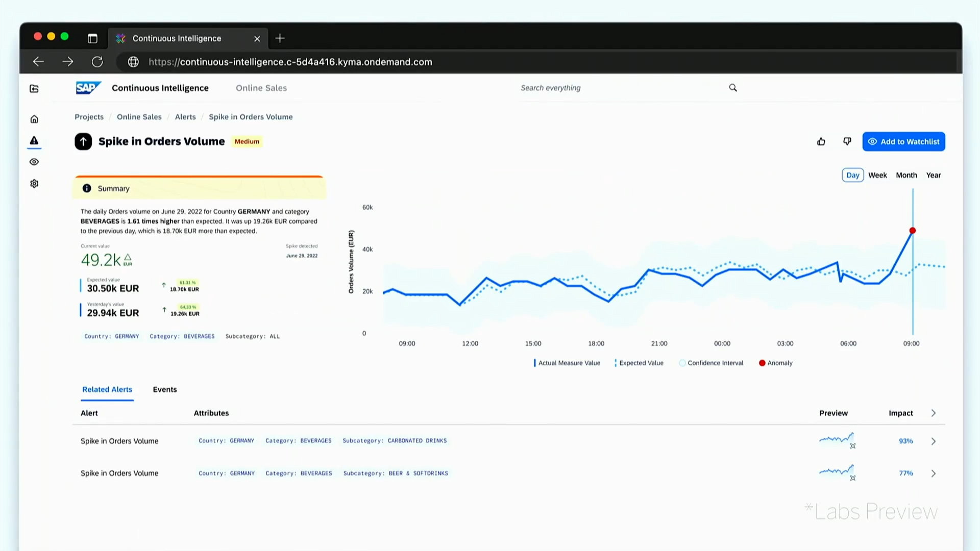This screenshot has height=551, width=980.
Task: Open the Online Sales breadcrumb link
Action: pyautogui.click(x=139, y=117)
